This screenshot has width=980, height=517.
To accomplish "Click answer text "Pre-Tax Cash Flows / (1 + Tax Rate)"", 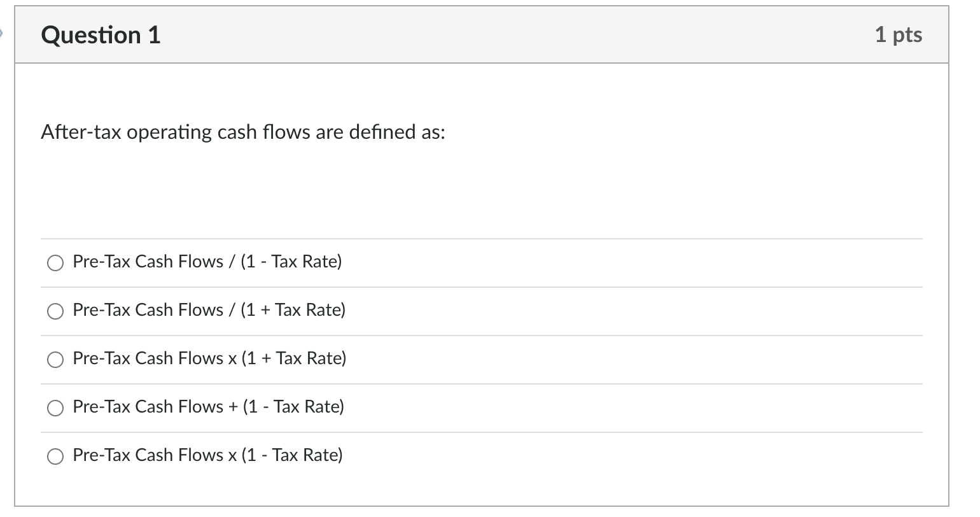I will click(x=209, y=310).
